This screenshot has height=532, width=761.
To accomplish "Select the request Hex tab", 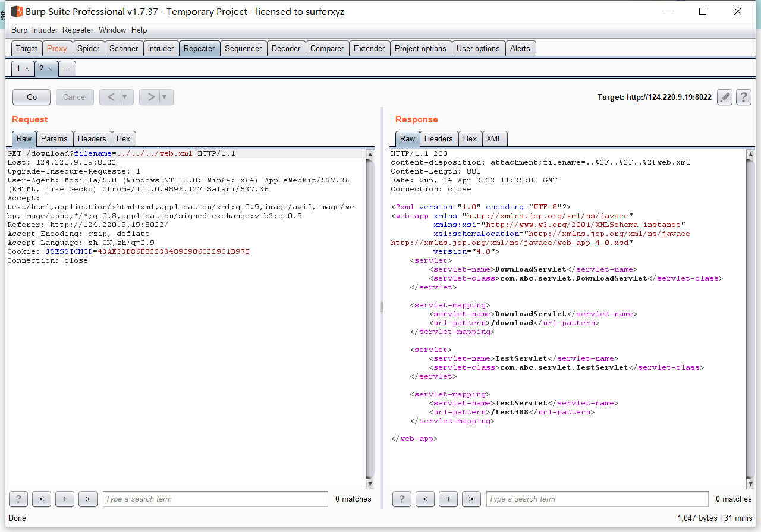I will (124, 138).
